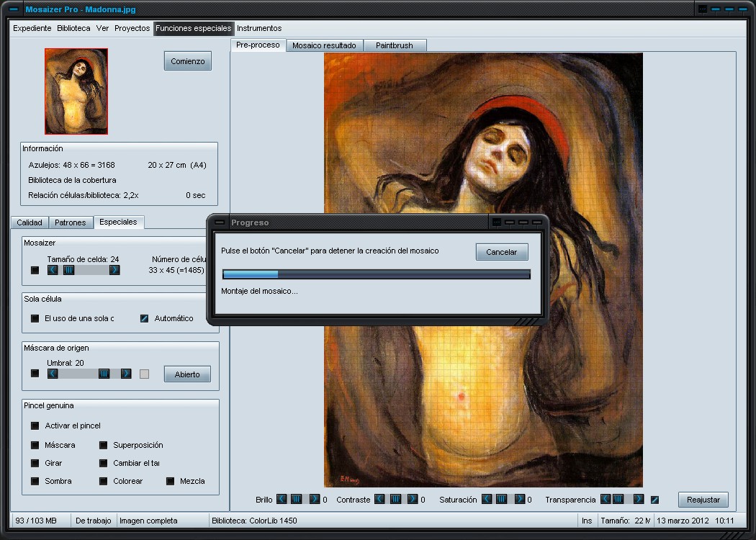
Task: Increase Contraste with its right arrow
Action: coord(413,499)
